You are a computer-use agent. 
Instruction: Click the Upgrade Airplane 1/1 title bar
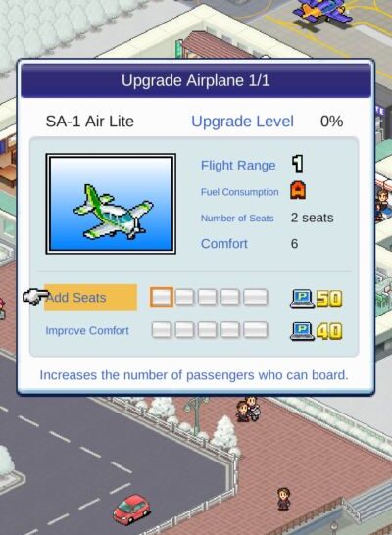coord(196,81)
